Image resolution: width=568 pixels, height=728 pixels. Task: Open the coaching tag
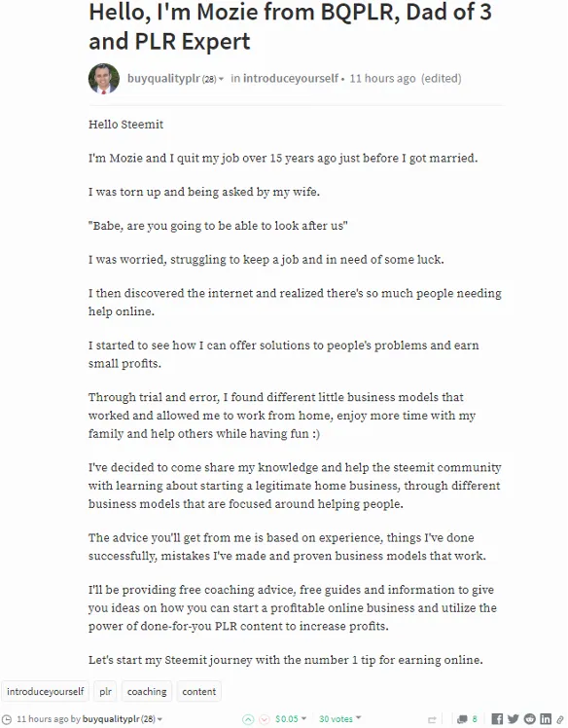coord(147,691)
